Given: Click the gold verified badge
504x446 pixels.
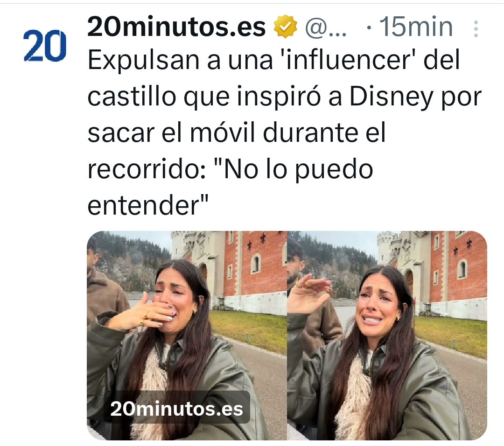Looking at the screenshot, I should 285,26.
